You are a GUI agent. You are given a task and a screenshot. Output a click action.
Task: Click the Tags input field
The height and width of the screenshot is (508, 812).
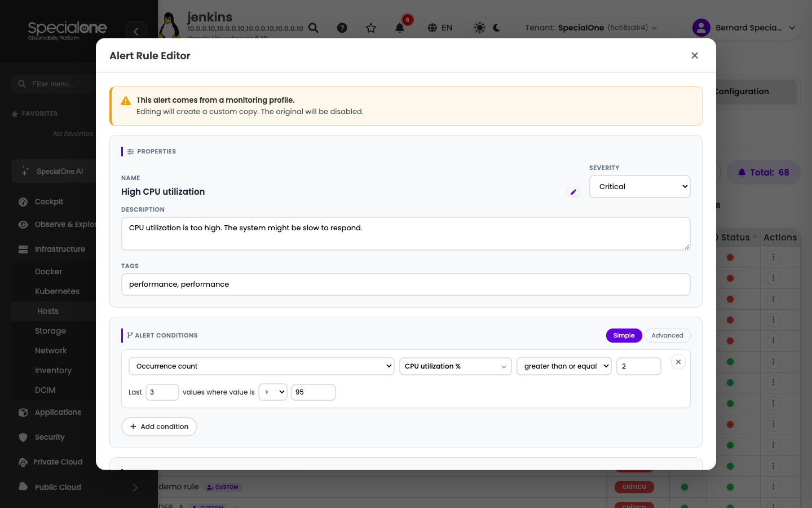(x=406, y=284)
